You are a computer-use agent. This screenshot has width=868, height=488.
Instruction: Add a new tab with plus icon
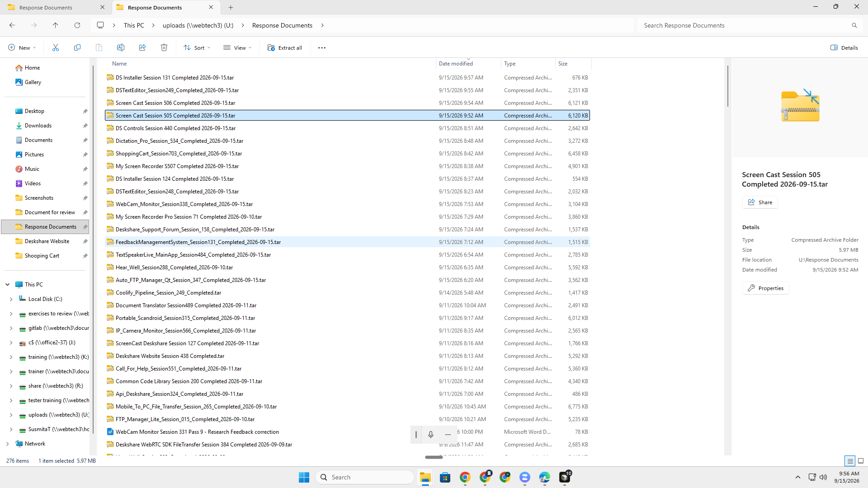[x=231, y=7]
